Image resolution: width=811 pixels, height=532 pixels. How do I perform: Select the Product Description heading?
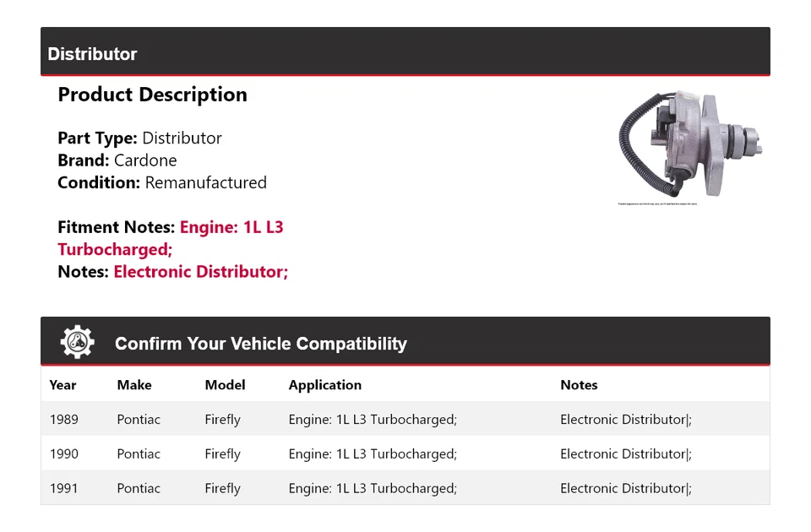pyautogui.click(x=152, y=95)
